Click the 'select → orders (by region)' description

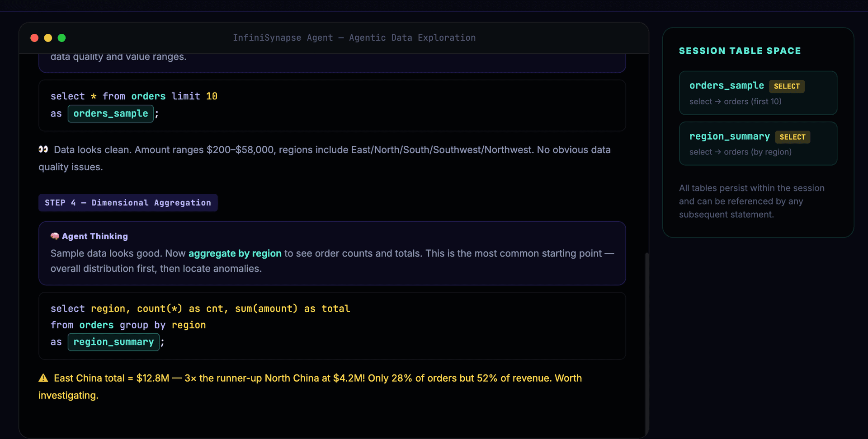point(740,152)
